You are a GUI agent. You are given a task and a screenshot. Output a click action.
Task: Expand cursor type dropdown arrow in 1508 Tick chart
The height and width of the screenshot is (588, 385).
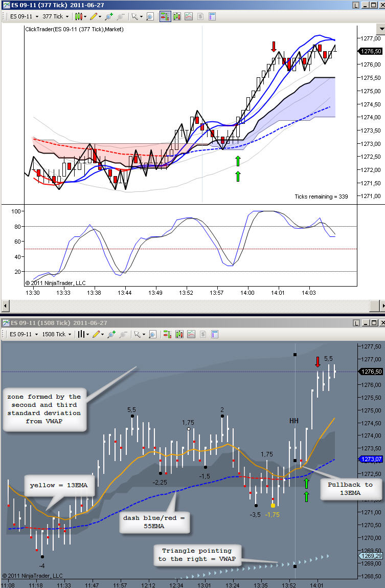point(144,334)
